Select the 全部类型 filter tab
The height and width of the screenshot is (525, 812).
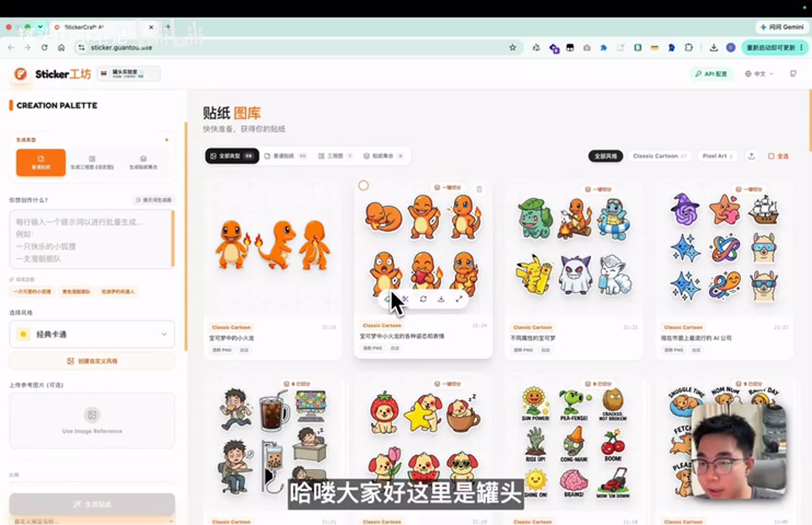[x=232, y=156]
